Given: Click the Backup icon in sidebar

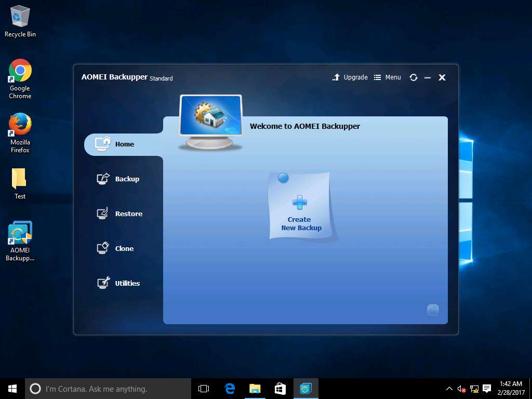Looking at the screenshot, I should coord(103,179).
